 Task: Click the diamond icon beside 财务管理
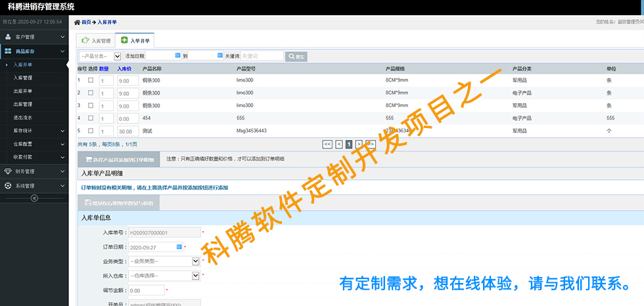8,171
